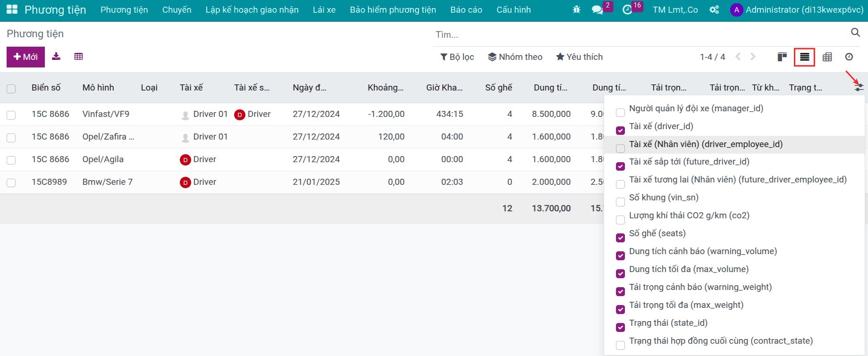Viewport: 868px width, 356px height.
Task: Click the 1-4 / 4 pager counter
Action: pos(712,57)
